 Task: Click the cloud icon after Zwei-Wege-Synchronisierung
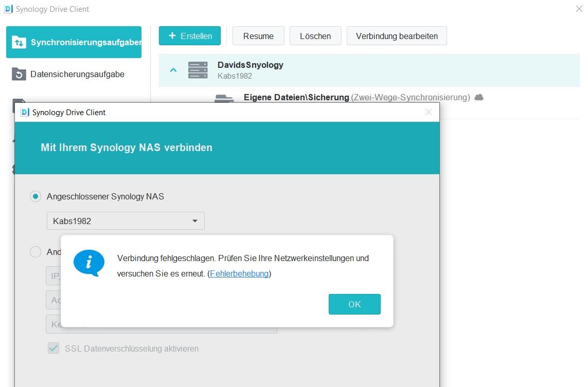point(479,98)
